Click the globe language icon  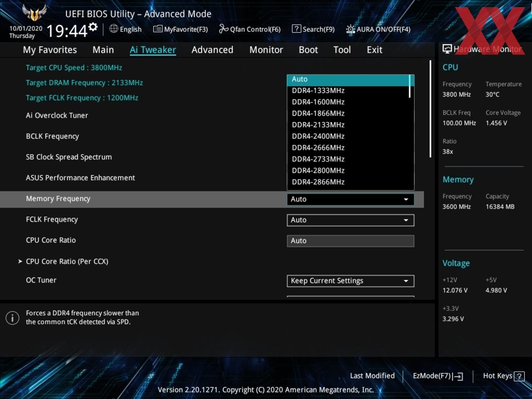(113, 29)
